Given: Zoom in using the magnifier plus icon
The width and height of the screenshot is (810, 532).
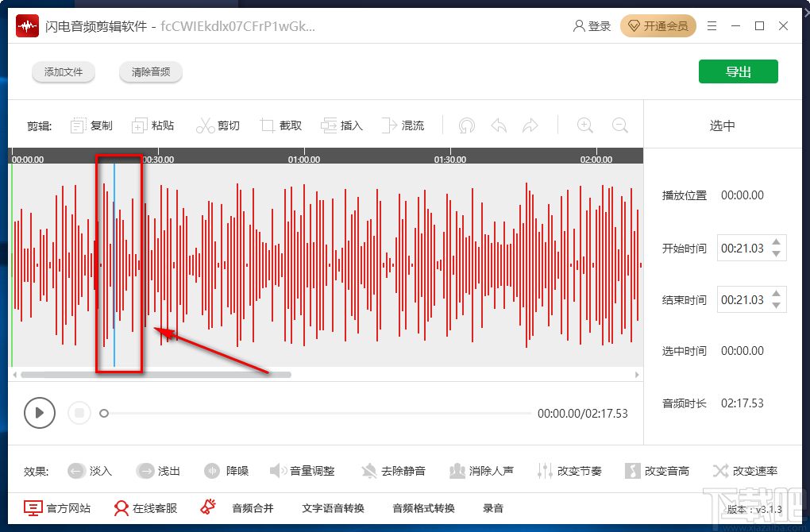Looking at the screenshot, I should coord(584,125).
